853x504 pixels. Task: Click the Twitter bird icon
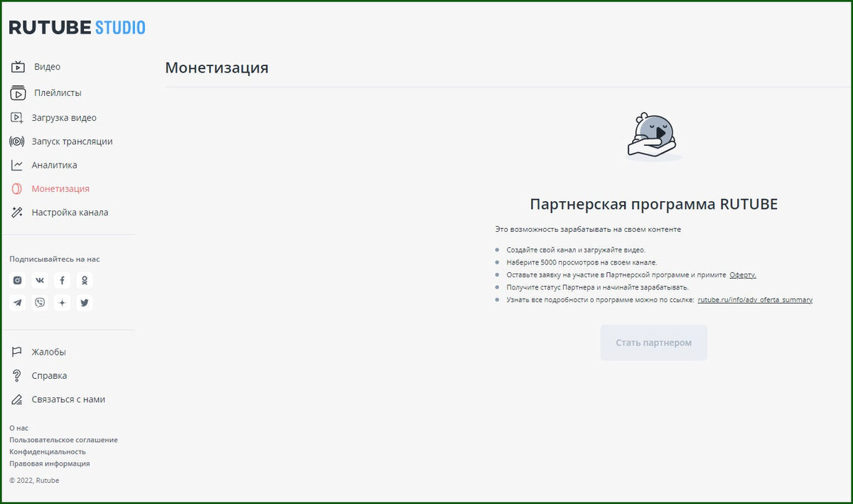point(85,303)
